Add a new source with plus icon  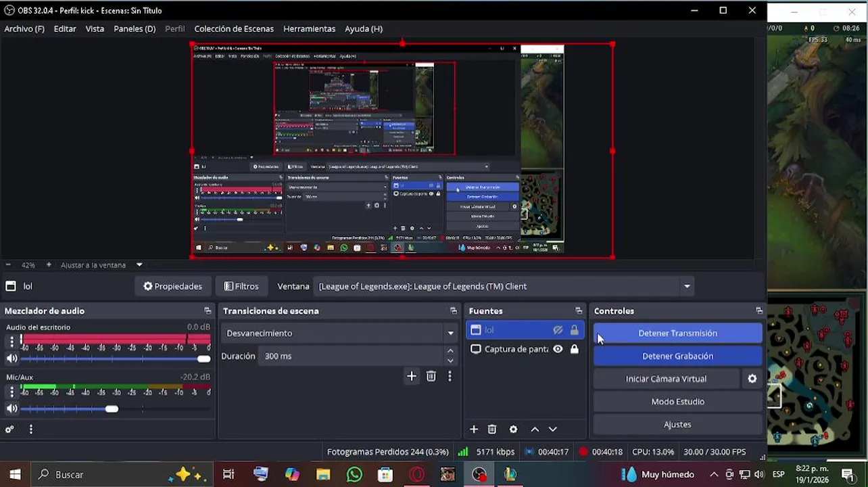tap(474, 430)
